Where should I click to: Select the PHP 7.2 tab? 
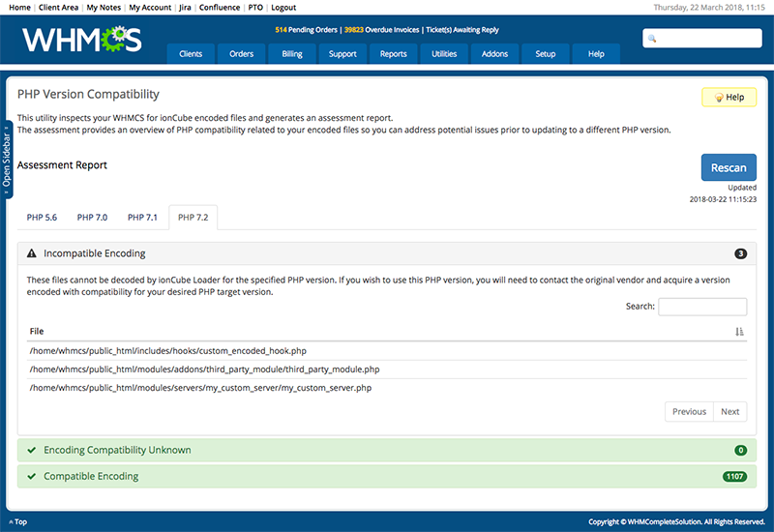point(193,217)
